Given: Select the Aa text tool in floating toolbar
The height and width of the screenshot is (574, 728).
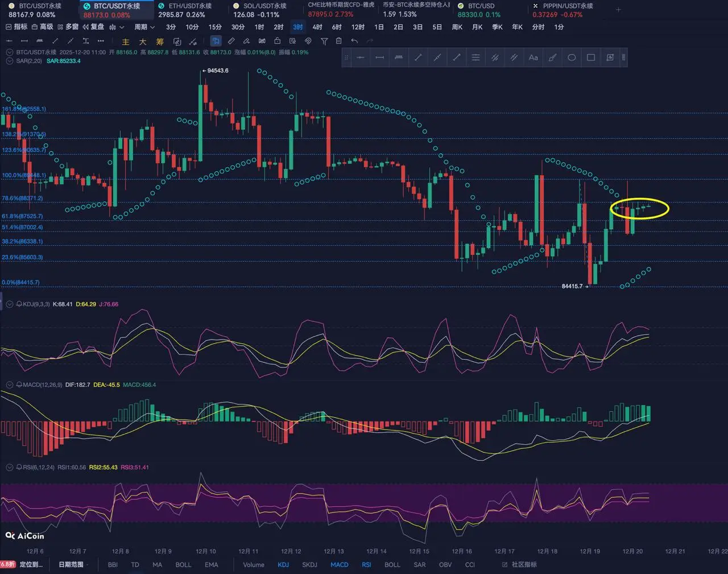Looking at the screenshot, I should tap(533, 57).
